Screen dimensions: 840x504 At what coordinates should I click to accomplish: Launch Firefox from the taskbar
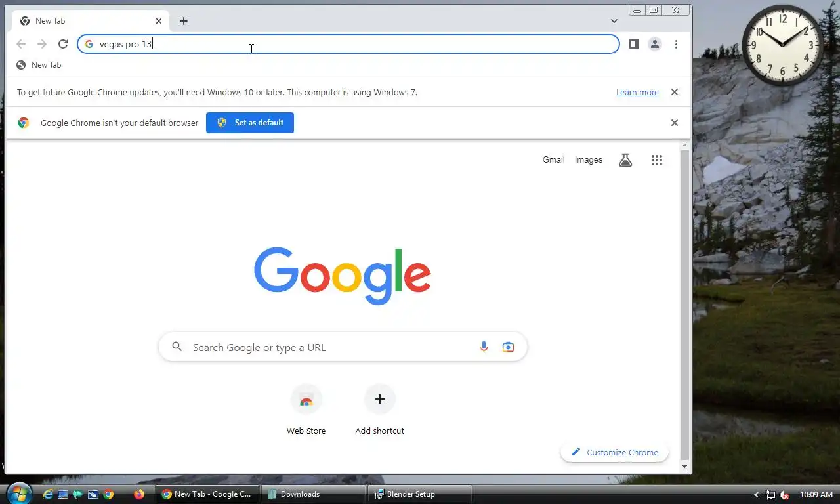click(x=139, y=494)
